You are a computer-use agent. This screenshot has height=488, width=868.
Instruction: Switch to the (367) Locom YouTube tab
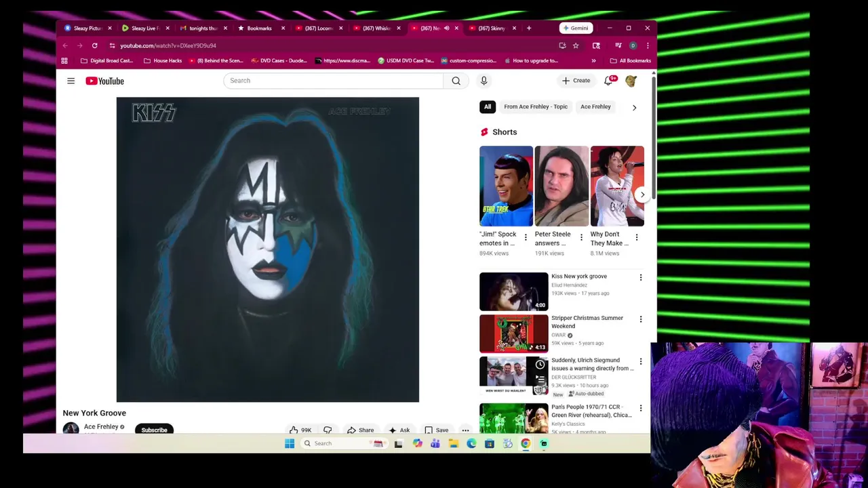[317, 28]
